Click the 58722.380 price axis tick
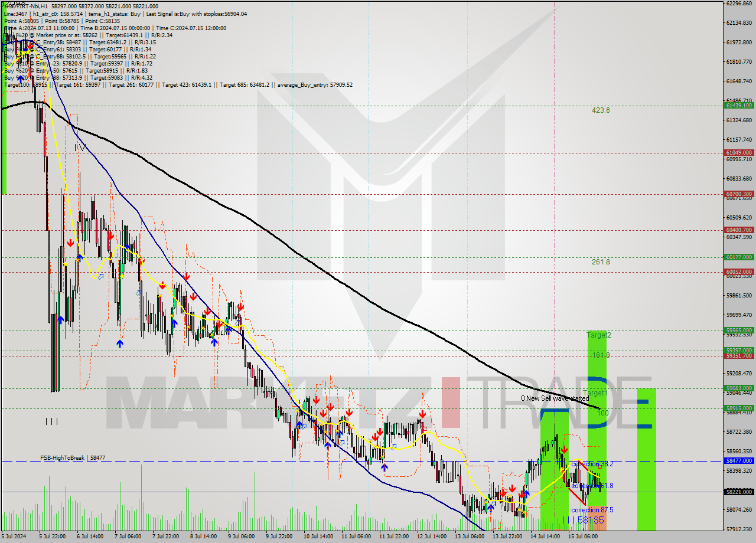This screenshot has height=543, width=756. (x=738, y=431)
